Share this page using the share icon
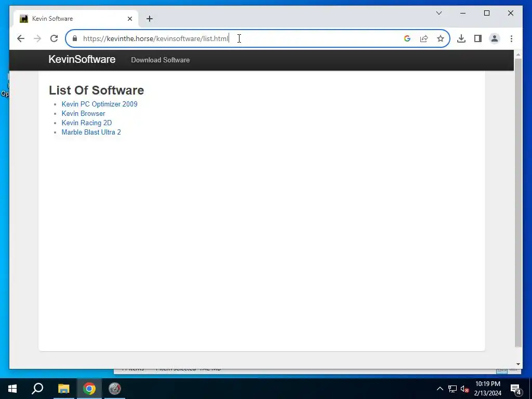This screenshot has height=399, width=532. [x=424, y=38]
